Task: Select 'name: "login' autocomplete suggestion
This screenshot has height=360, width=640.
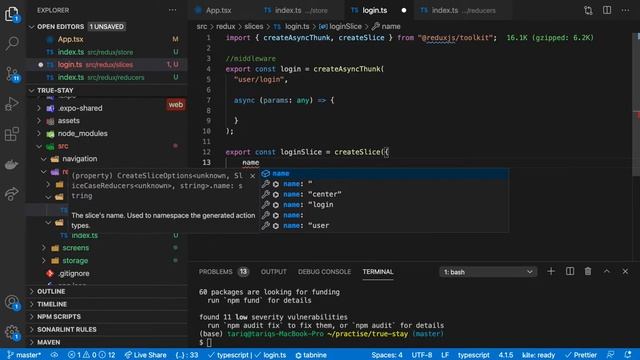Action: [384, 204]
